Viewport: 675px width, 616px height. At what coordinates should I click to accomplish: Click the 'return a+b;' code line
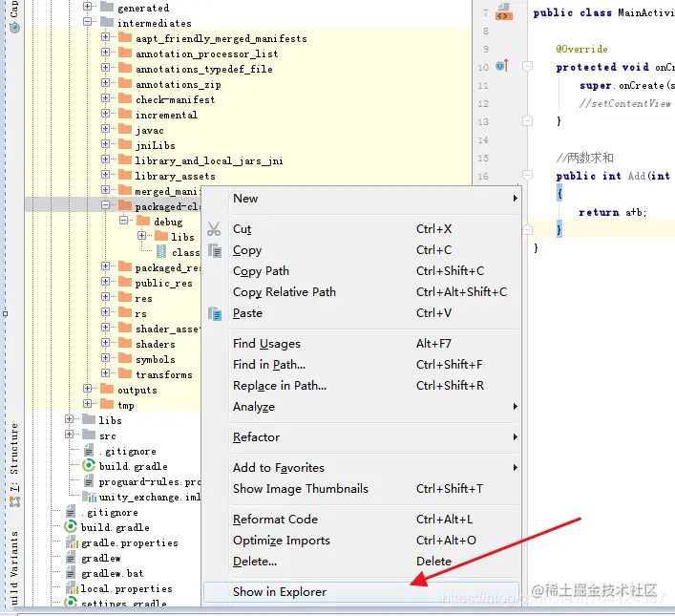click(612, 212)
